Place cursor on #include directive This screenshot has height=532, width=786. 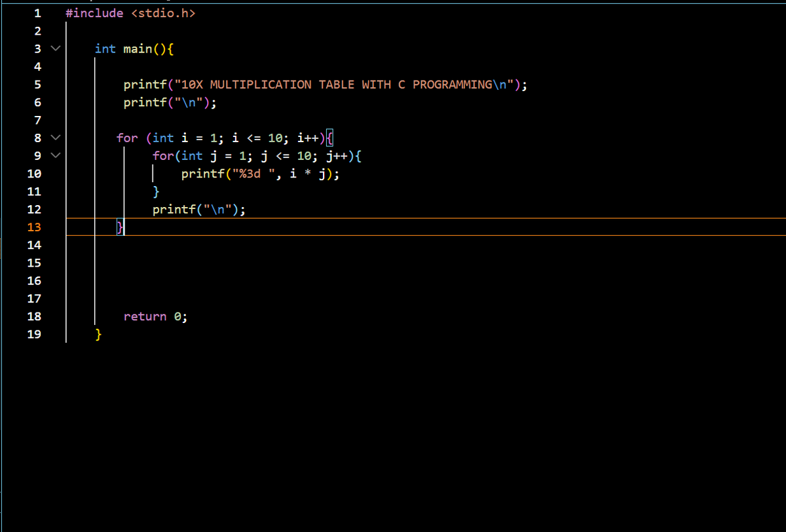(x=94, y=13)
